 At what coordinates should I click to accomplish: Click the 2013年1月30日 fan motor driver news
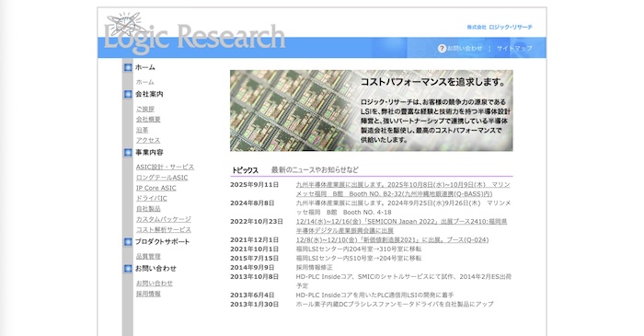point(395,305)
